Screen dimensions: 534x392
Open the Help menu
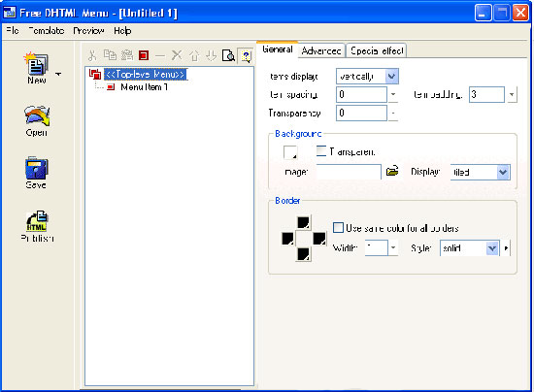[x=122, y=31]
